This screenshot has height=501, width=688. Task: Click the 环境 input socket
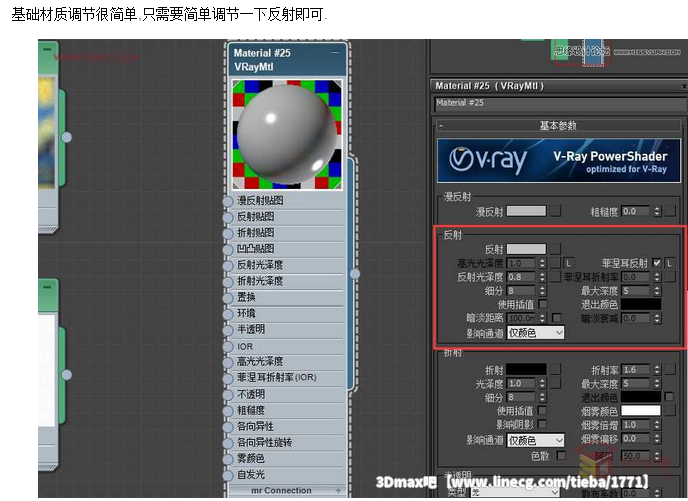coord(228,314)
